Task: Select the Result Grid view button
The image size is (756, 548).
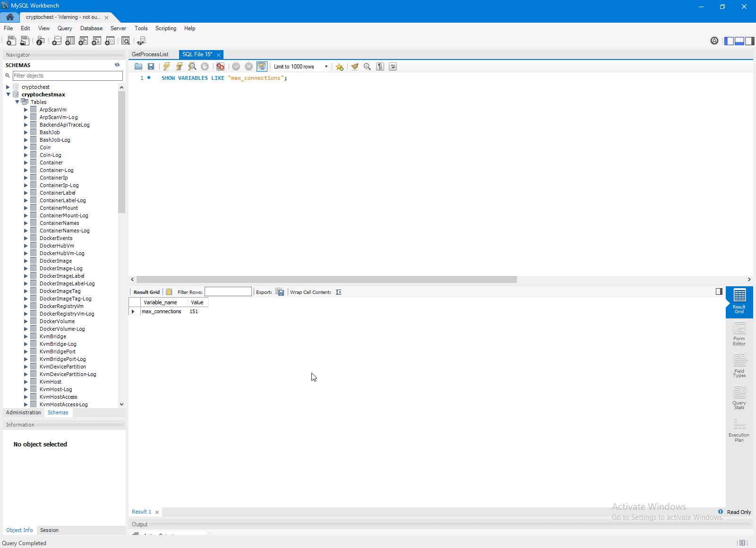Action: [739, 302]
